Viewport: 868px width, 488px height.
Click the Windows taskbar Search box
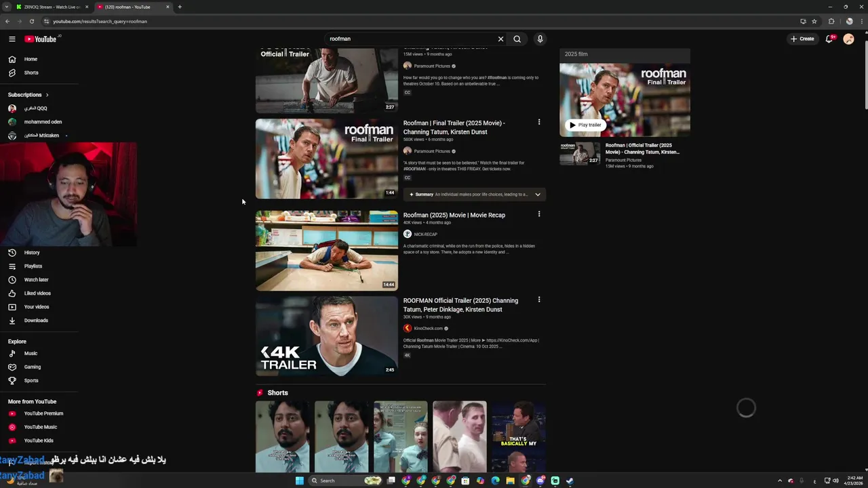(346, 481)
